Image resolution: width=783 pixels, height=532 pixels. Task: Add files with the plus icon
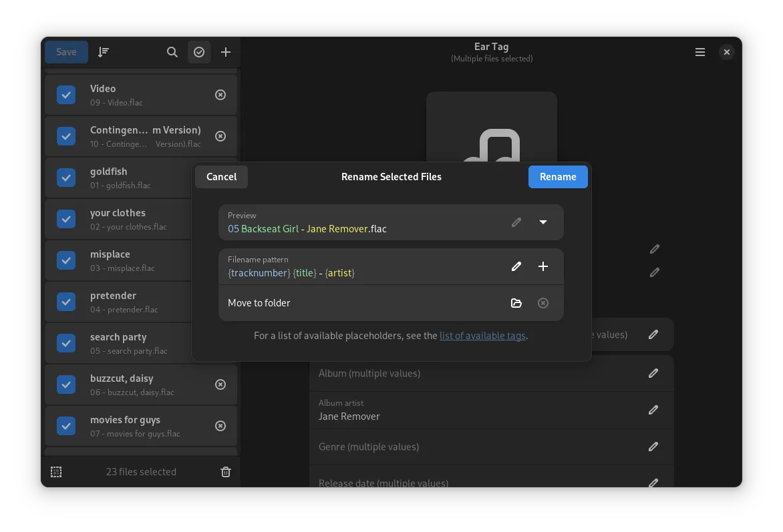tap(226, 52)
